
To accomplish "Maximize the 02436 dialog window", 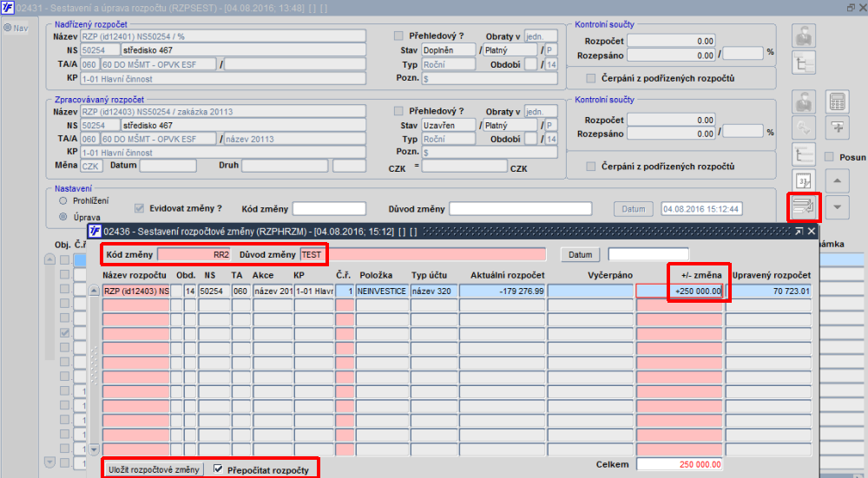I will click(x=799, y=232).
